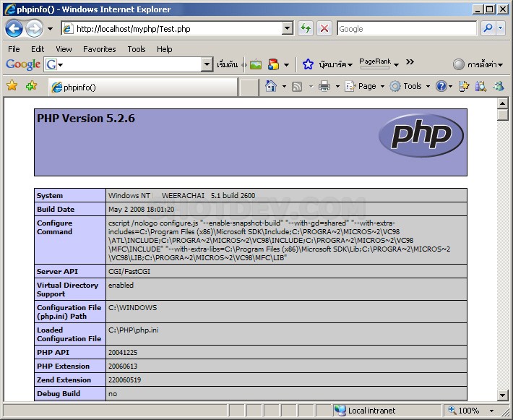
Task: Click the blue Help question mark icon
Action: (x=441, y=87)
